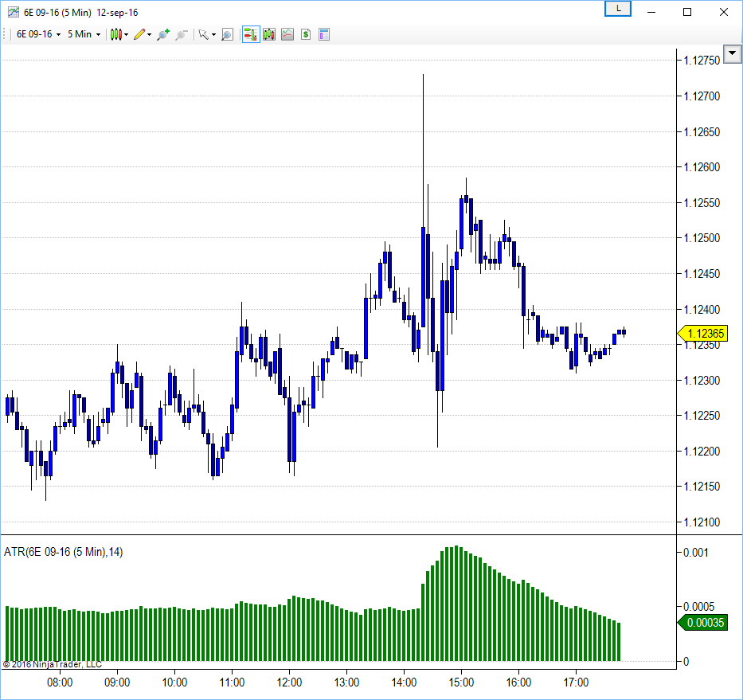Click the price axis dropdown arrow button

coord(732,60)
